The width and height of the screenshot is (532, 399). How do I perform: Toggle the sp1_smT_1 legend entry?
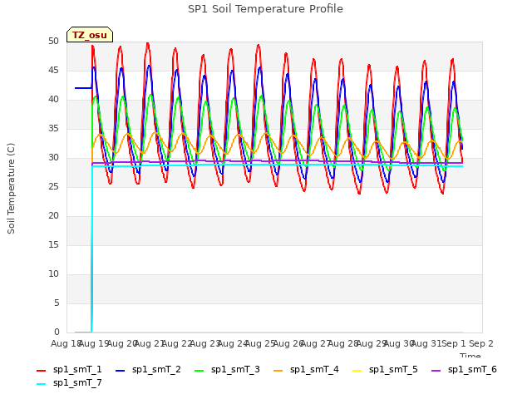coord(69,369)
